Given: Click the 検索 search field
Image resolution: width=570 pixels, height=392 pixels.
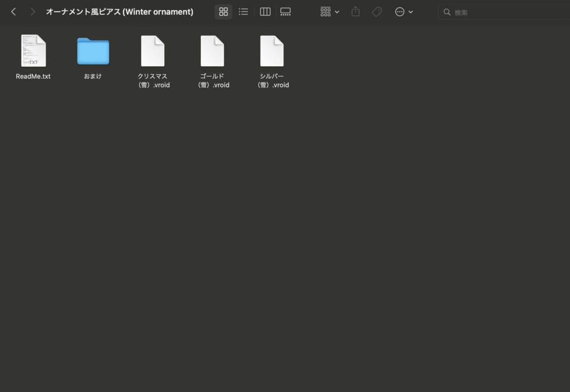Looking at the screenshot, I should (504, 12).
